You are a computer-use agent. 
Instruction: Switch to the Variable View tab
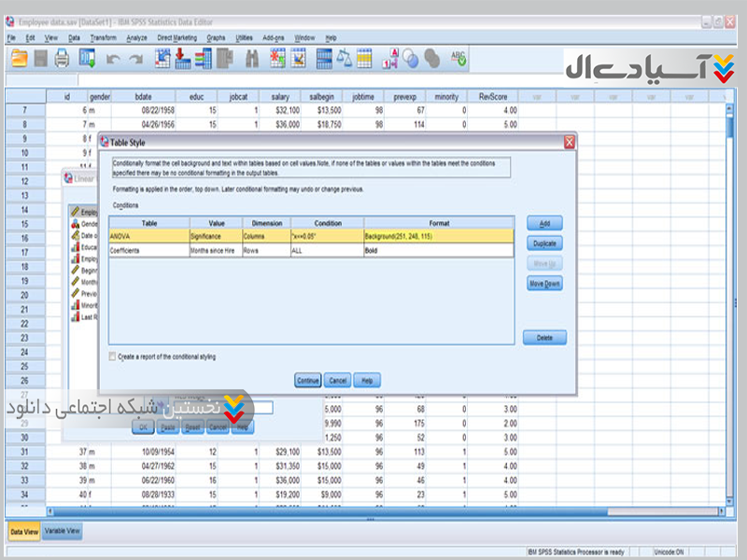[x=63, y=531]
